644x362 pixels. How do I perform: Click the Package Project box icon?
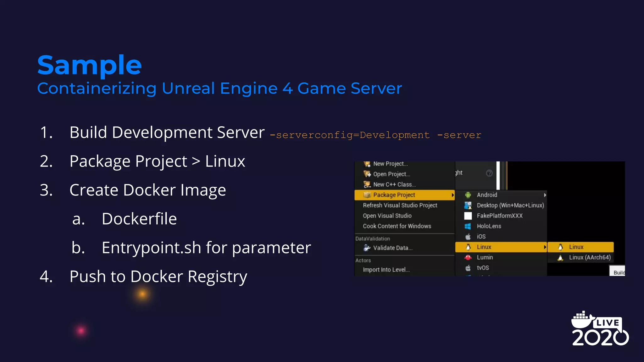367,195
